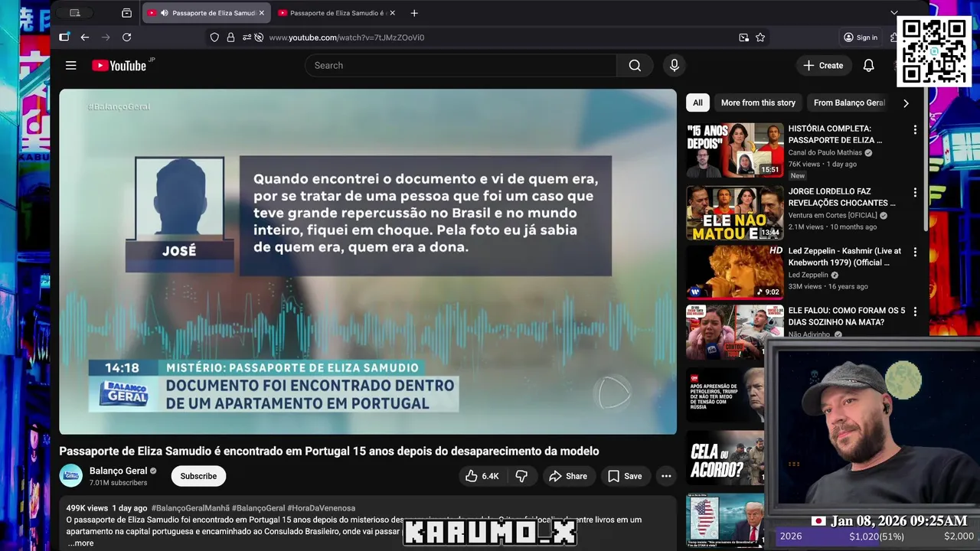Viewport: 980px width, 551px height.
Task: Open Balanço Geral channel avatar
Action: [71, 476]
